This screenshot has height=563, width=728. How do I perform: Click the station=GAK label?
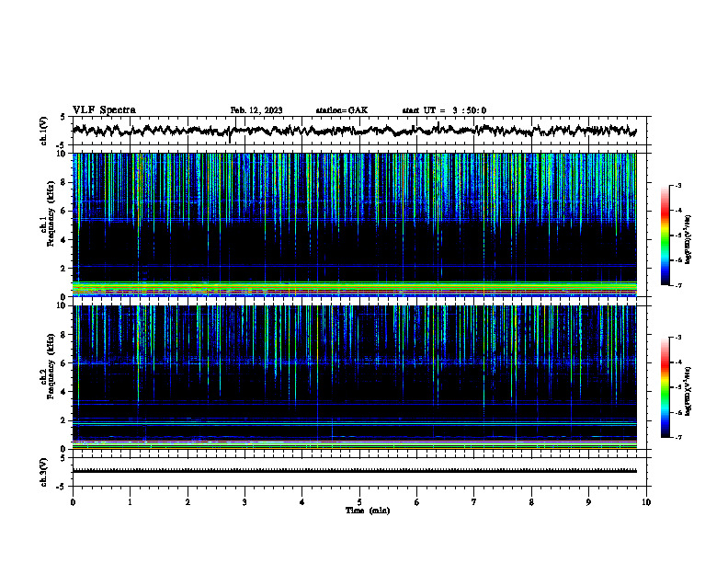pos(342,110)
